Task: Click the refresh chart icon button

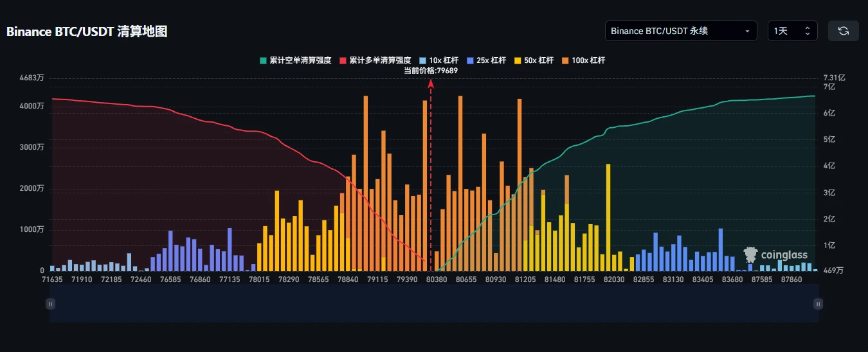Action: pyautogui.click(x=844, y=31)
